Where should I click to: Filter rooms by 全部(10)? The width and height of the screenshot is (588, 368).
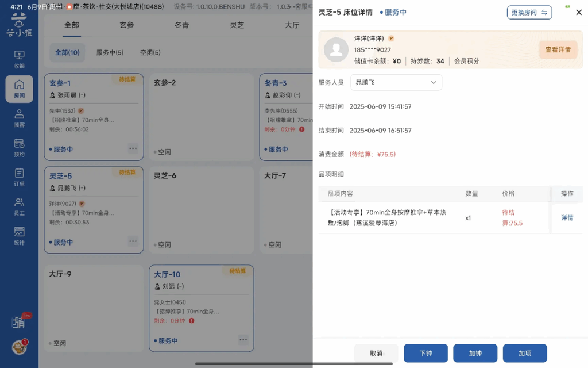coord(68,52)
